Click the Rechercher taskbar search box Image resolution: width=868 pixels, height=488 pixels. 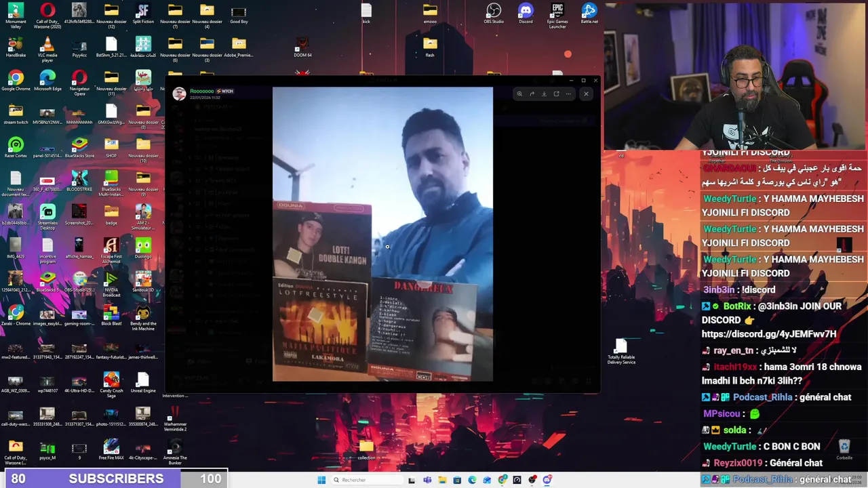[x=366, y=480]
